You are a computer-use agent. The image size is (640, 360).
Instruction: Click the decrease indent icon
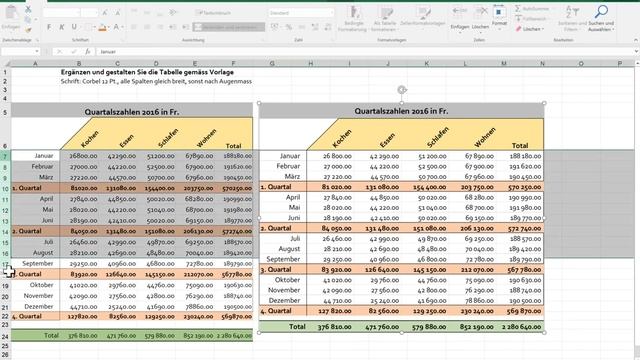(173, 27)
